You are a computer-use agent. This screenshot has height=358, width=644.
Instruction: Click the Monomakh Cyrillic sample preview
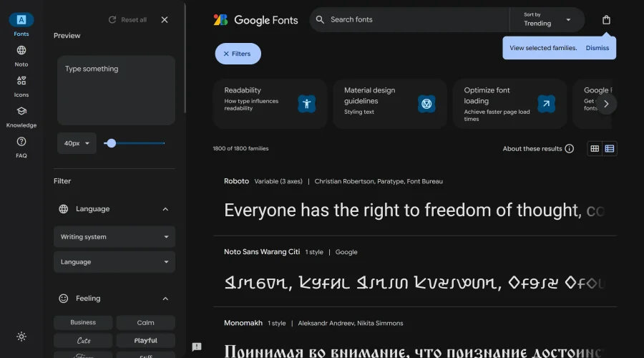[414, 352]
